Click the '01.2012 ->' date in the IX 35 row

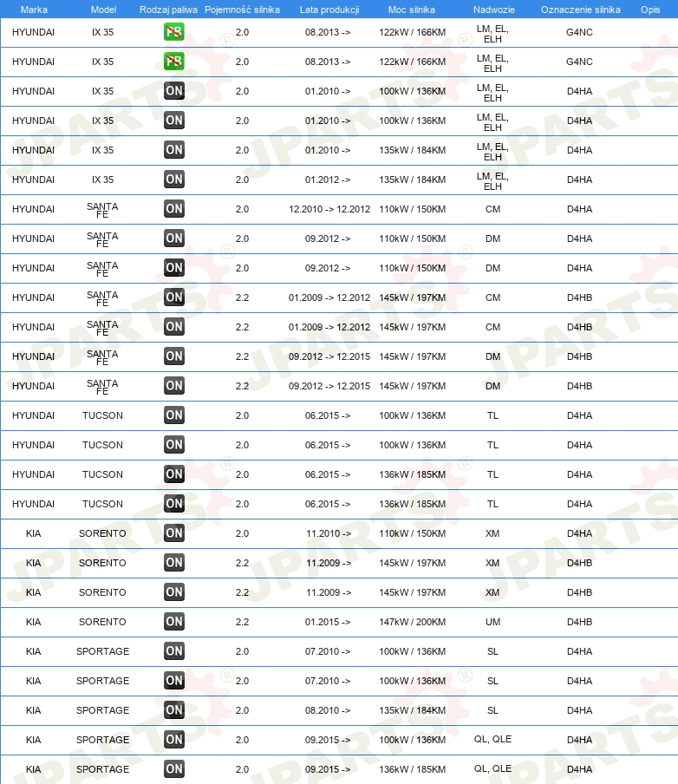tap(328, 180)
